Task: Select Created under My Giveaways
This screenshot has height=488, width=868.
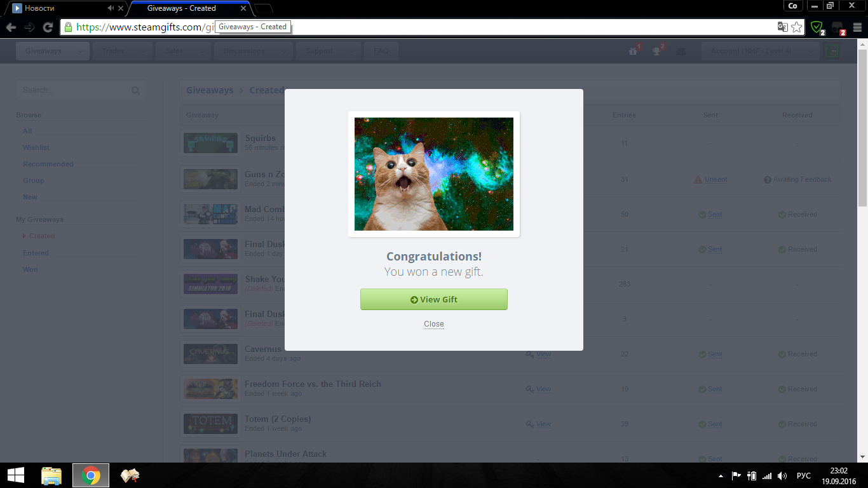Action: pos(42,236)
